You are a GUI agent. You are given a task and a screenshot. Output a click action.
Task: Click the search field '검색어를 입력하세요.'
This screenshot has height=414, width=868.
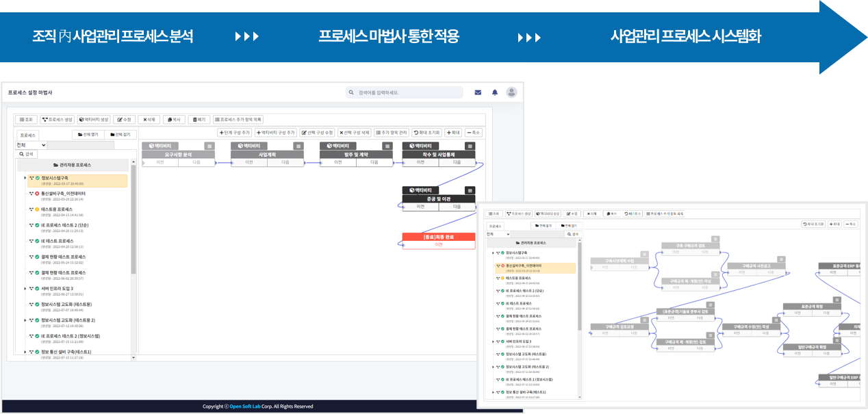pyautogui.click(x=405, y=92)
